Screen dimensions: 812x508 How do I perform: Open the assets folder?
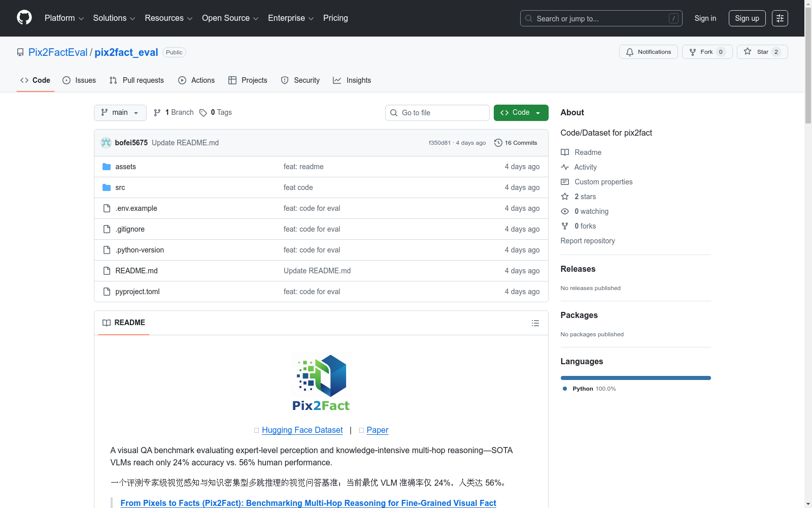[125, 167]
